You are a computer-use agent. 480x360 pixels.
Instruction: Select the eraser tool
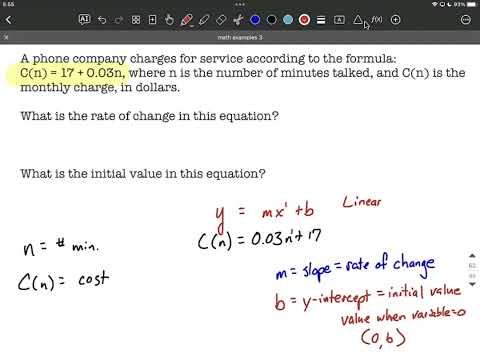(221, 20)
